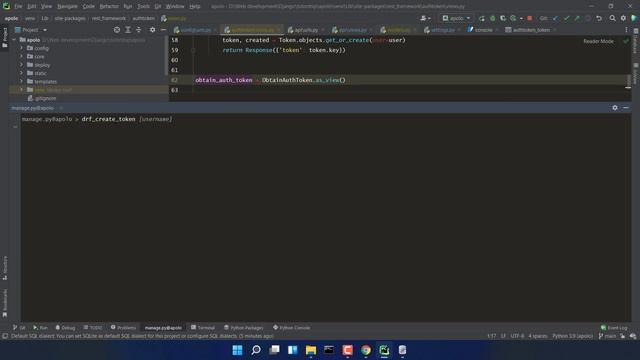The image size is (640, 360).
Task: Click the Python 3.9 interpreter status widget
Action: [572, 336]
